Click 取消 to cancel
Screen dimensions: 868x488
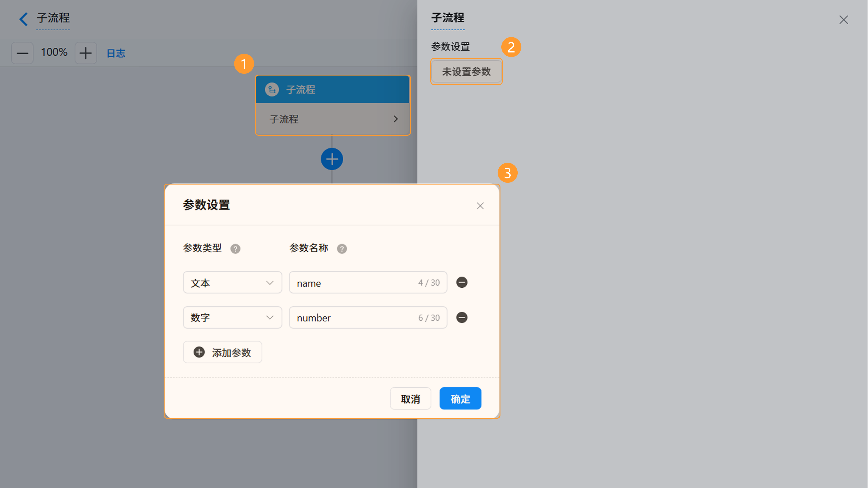click(410, 399)
